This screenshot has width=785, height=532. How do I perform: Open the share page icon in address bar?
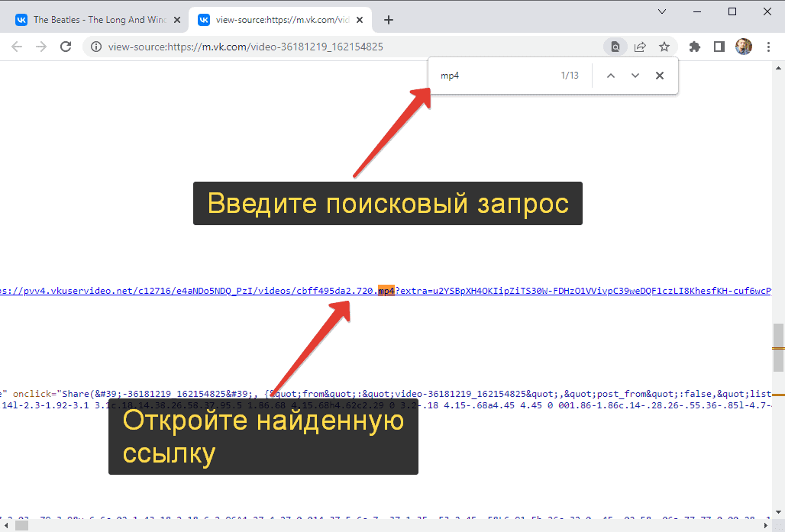click(x=640, y=47)
